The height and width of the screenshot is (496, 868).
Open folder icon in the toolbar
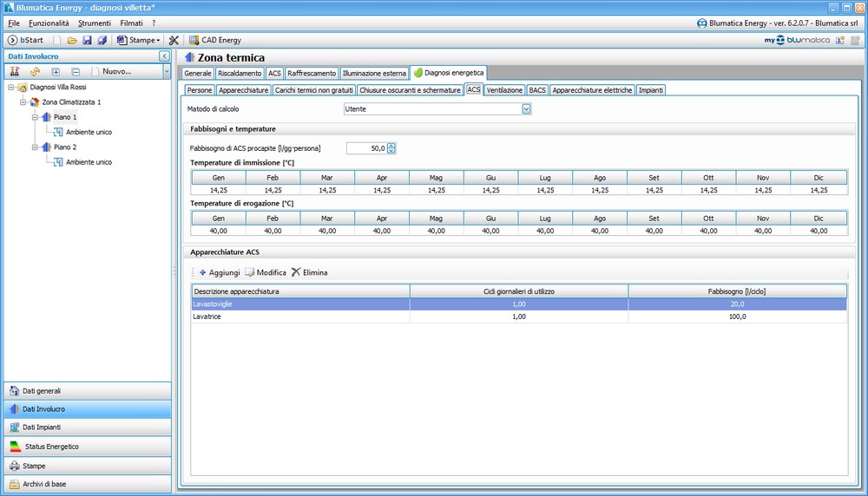coord(72,41)
